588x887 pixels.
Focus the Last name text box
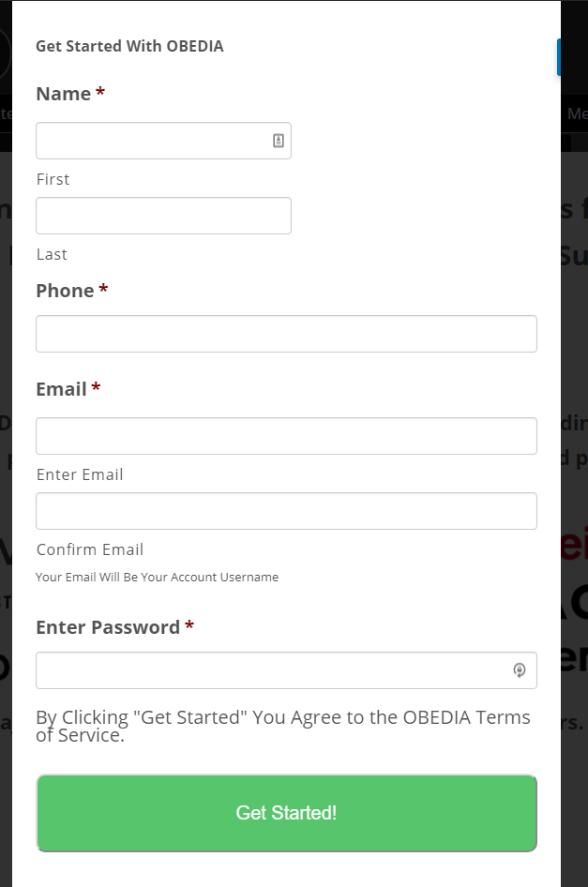(163, 216)
